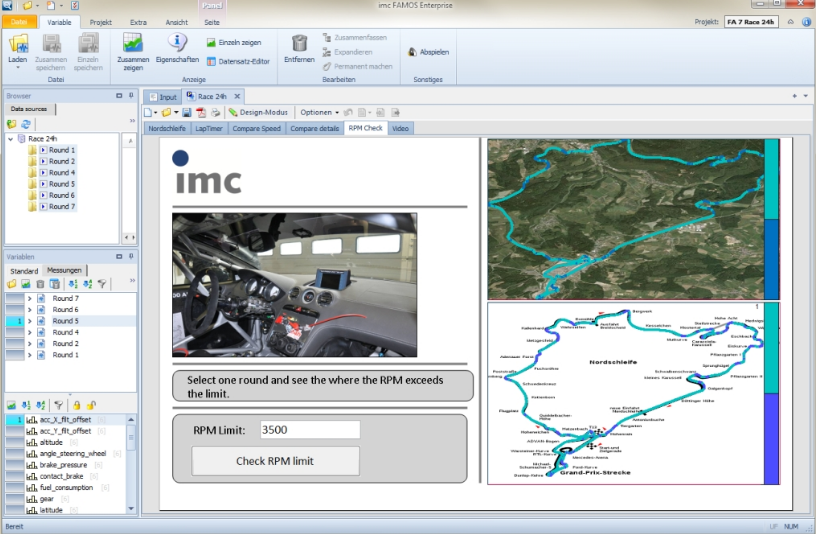Viewport: 816px width, 534px height.
Task: Click the PDF export icon
Action: click(x=201, y=112)
